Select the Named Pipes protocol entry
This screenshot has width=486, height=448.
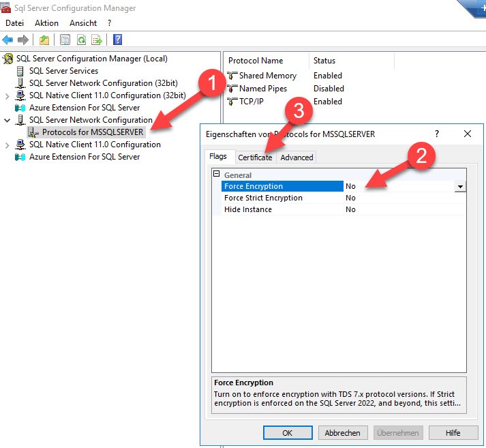(262, 89)
